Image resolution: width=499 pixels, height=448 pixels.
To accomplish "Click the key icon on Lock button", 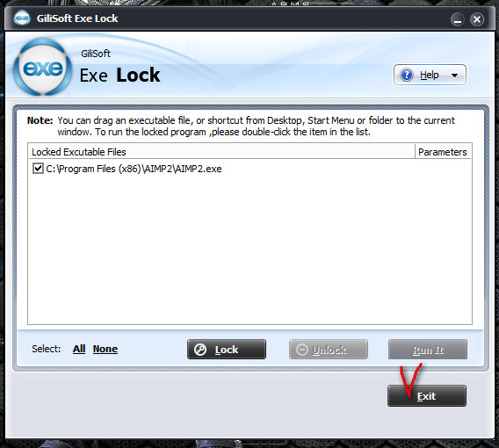I will click(200, 350).
